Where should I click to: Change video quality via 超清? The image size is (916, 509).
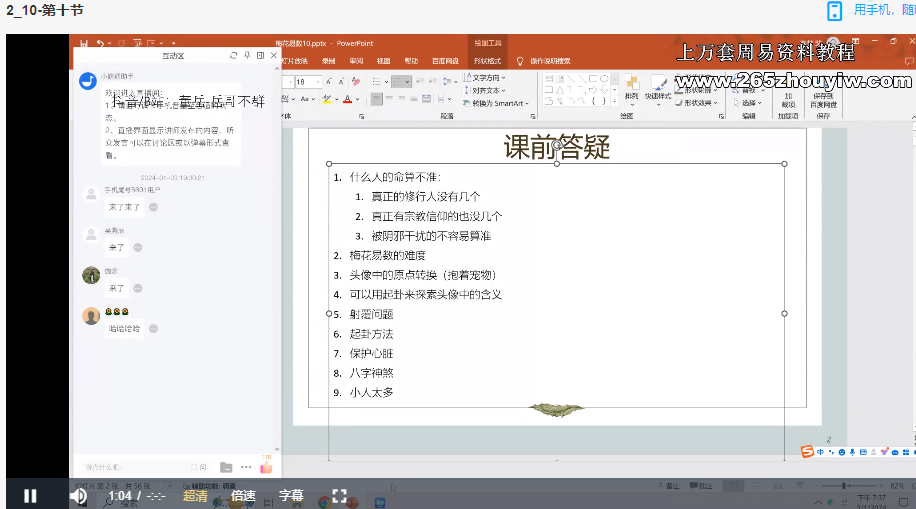pos(195,496)
